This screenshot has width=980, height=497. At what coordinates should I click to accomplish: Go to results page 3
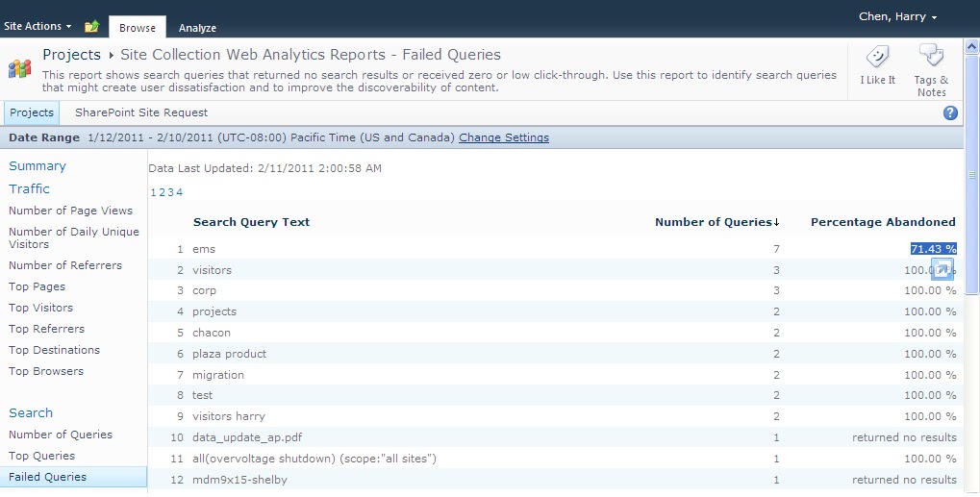pos(170,192)
